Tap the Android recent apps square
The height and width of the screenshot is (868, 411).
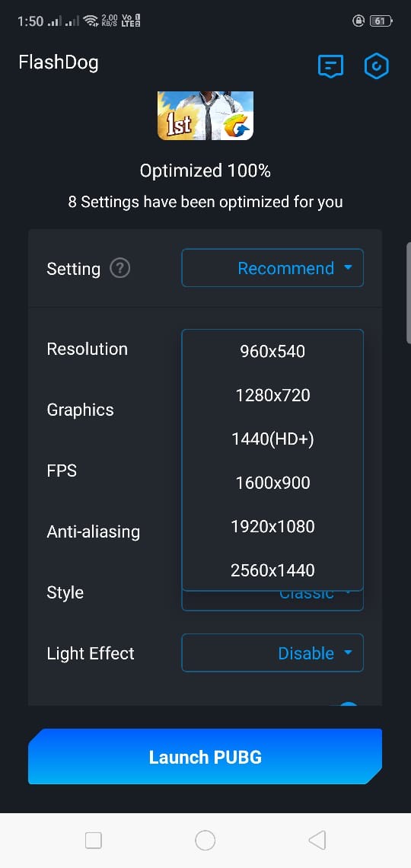[x=94, y=841]
